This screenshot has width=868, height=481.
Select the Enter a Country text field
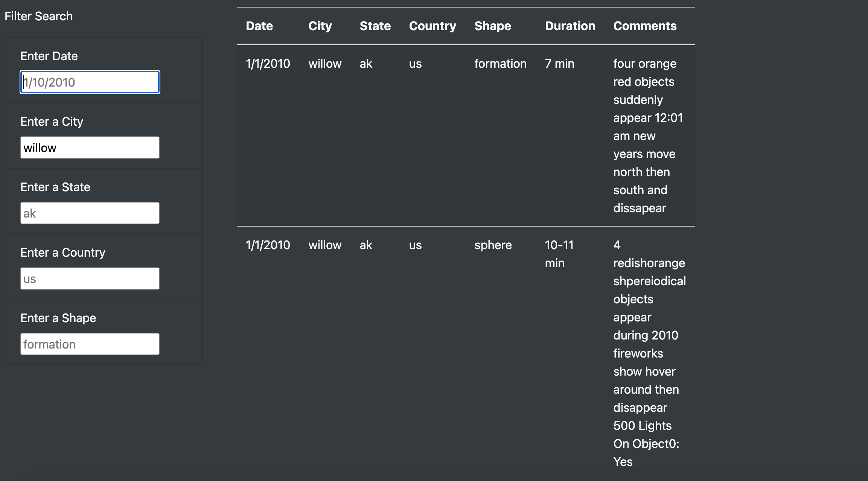pos(90,279)
